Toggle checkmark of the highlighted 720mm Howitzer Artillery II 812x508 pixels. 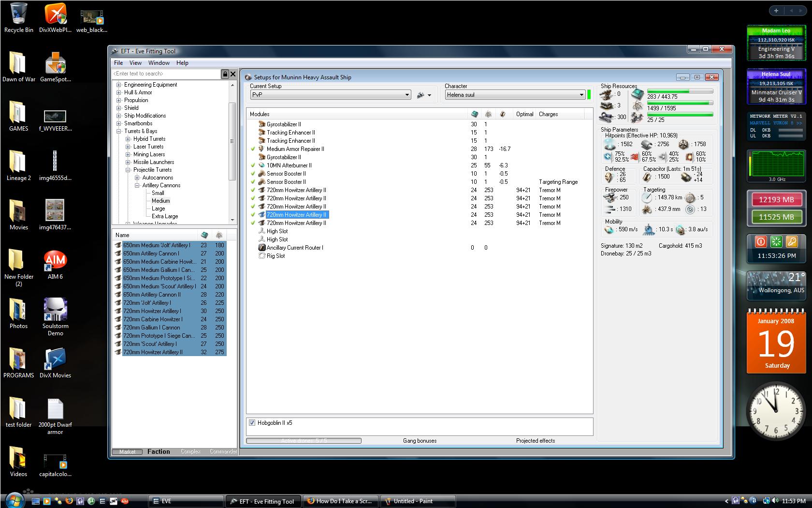[253, 215]
